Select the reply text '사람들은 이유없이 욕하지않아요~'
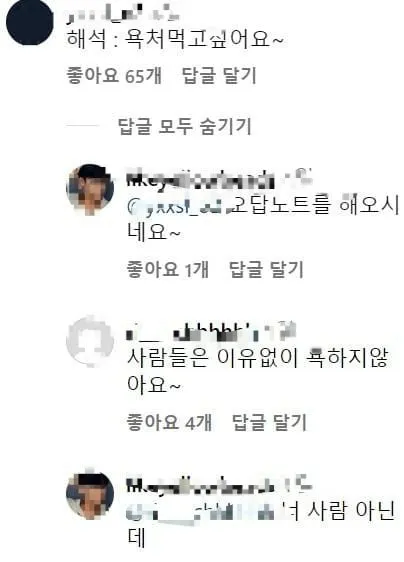This screenshot has width=404, height=562. (x=257, y=371)
